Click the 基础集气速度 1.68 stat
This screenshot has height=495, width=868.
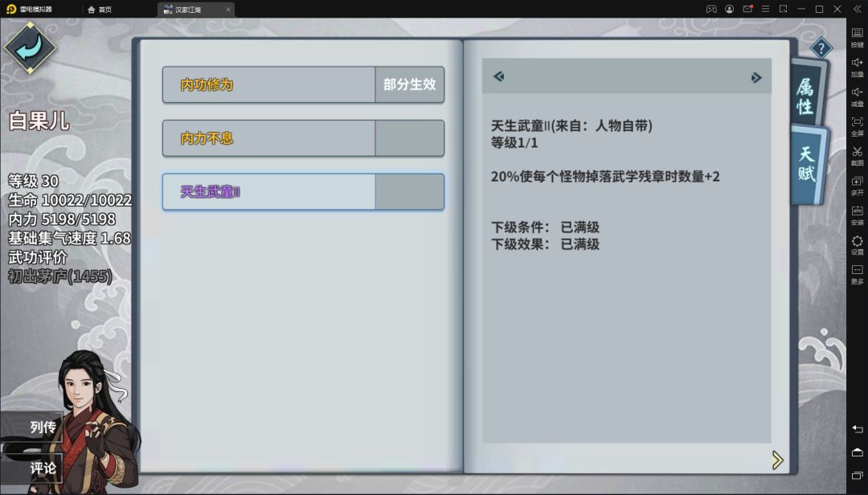pyautogui.click(x=69, y=238)
